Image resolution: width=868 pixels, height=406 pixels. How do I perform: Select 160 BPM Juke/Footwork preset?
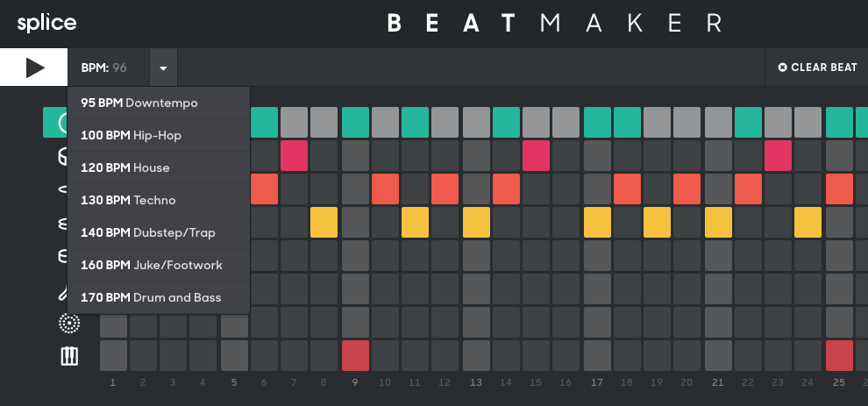[x=159, y=265]
